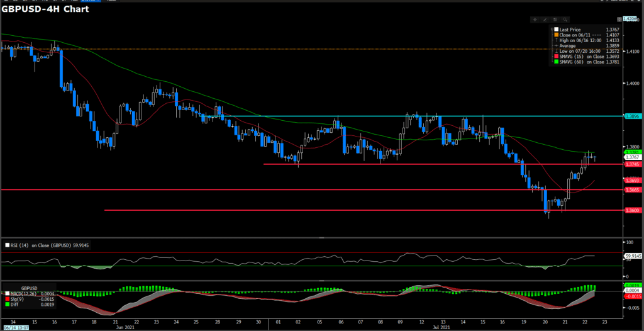Image resolution: width=644 pixels, height=331 pixels.
Task: Select the crosshair tool in the chart toolbar
Action: coord(535,20)
